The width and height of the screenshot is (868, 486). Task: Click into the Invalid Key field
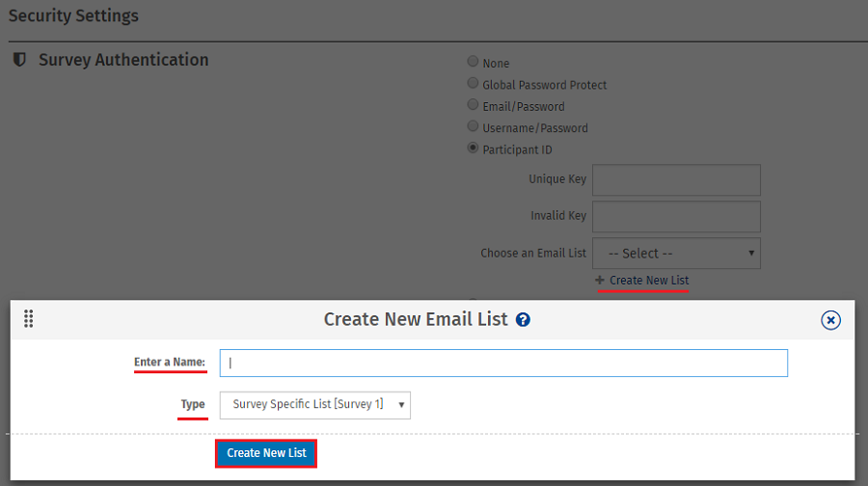[676, 216]
